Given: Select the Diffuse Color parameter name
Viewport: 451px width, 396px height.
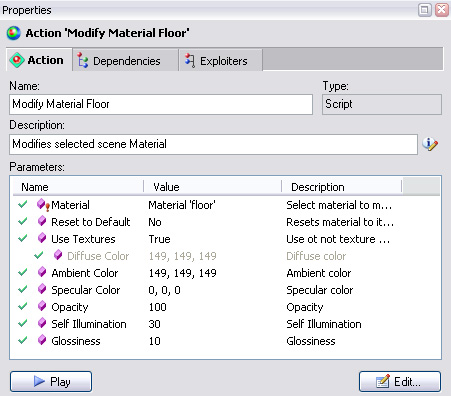Looking at the screenshot, I should pyautogui.click(x=98, y=256).
